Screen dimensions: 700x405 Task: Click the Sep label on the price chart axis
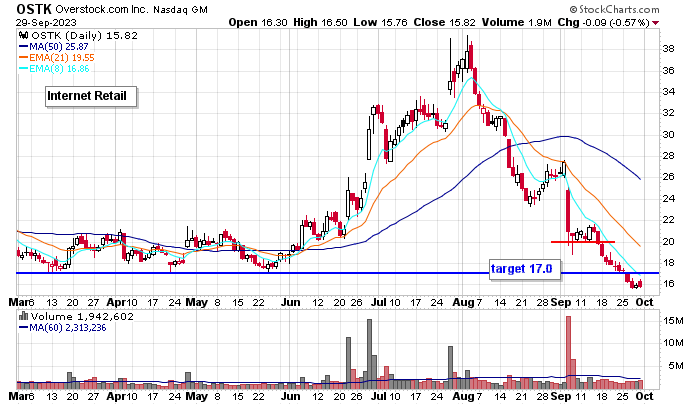click(x=560, y=303)
